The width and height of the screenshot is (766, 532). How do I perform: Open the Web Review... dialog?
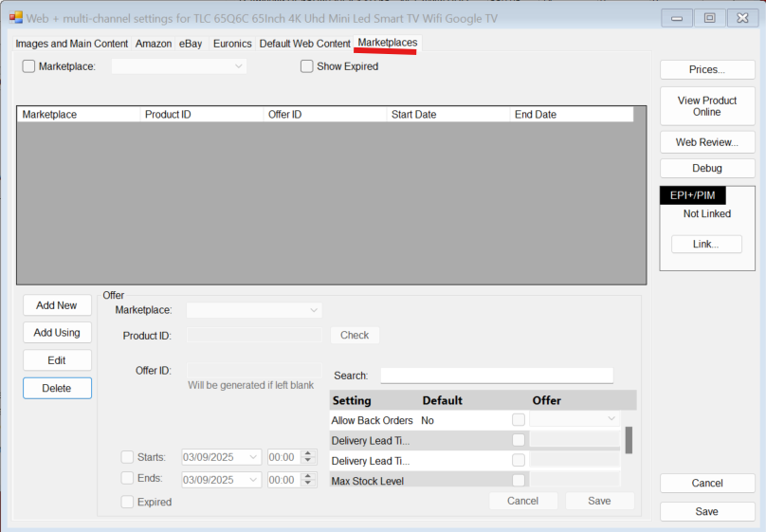tap(707, 142)
